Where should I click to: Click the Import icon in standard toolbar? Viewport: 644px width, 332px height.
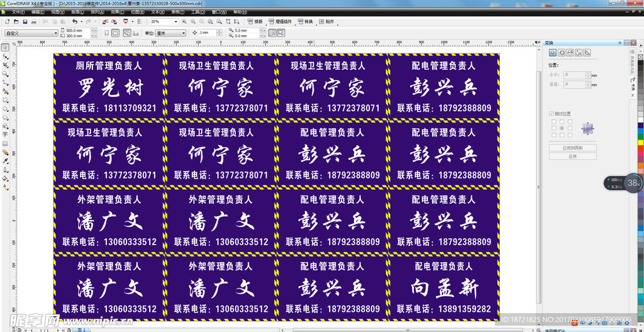[x=105, y=21]
